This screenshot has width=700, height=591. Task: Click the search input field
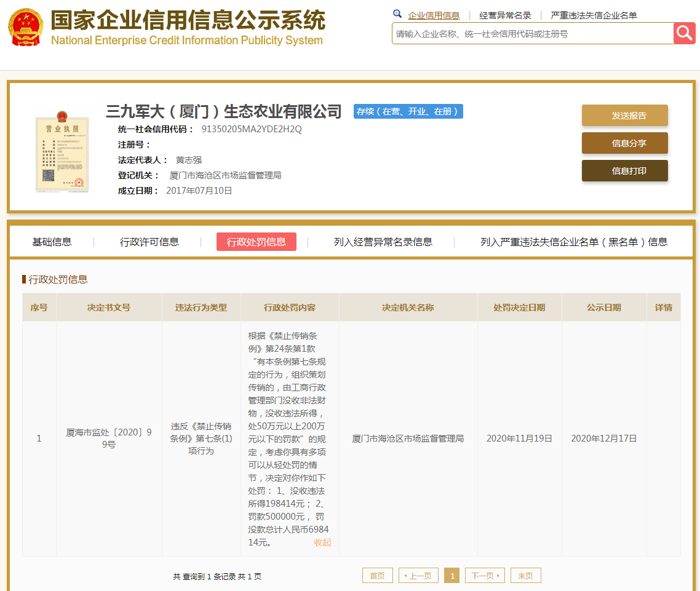coord(529,33)
